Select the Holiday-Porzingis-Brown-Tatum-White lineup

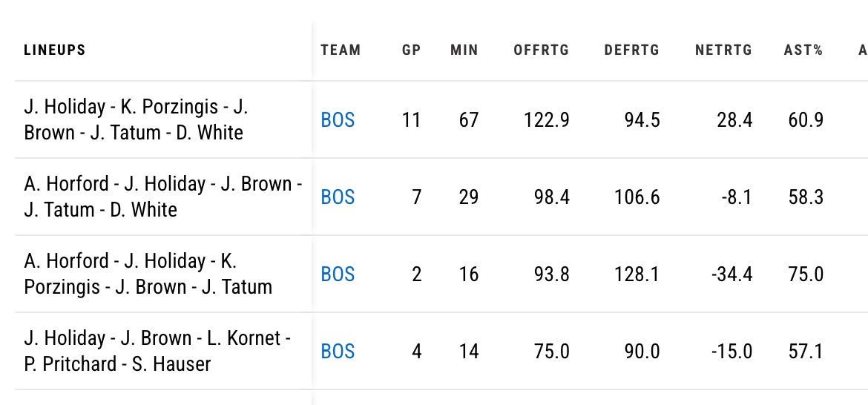point(136,119)
